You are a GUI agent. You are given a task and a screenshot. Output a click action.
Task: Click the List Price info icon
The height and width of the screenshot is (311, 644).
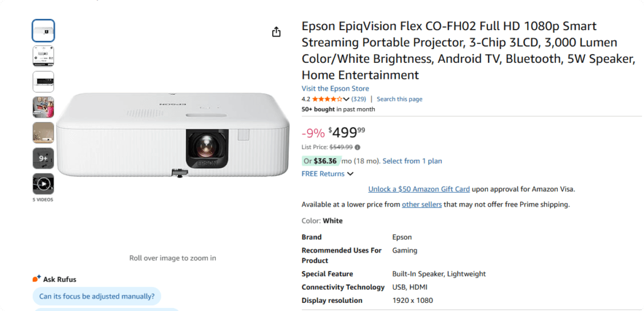(358, 147)
